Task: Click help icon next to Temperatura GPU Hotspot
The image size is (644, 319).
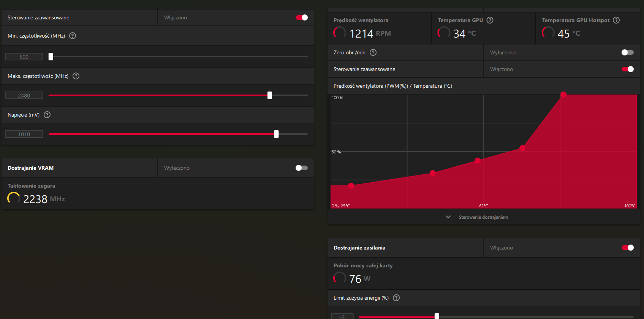Action: [x=616, y=20]
